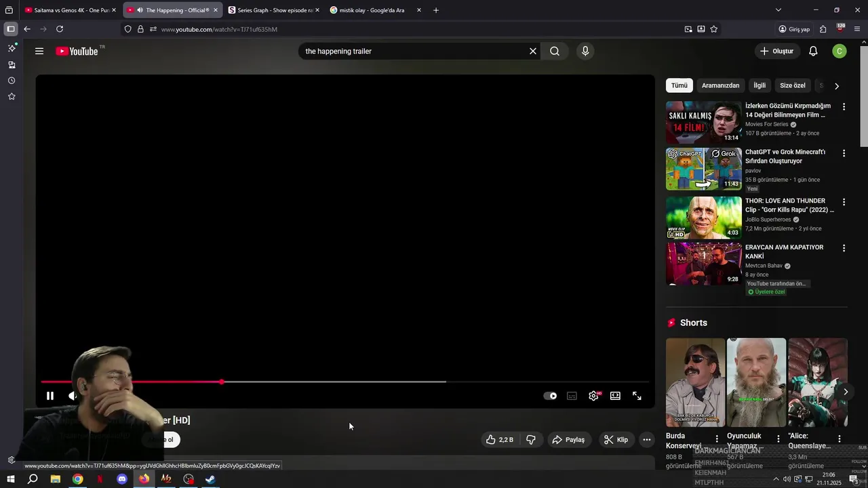Select the Aramanızdan filter chip
This screenshot has width=868, height=488.
(x=720, y=85)
